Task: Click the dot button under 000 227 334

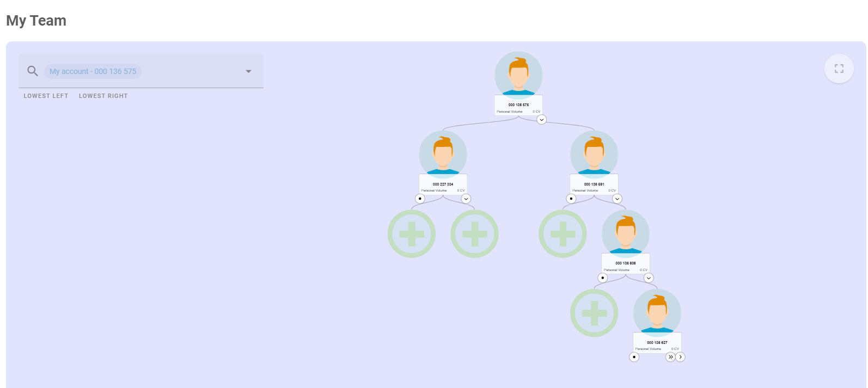Action: click(420, 199)
